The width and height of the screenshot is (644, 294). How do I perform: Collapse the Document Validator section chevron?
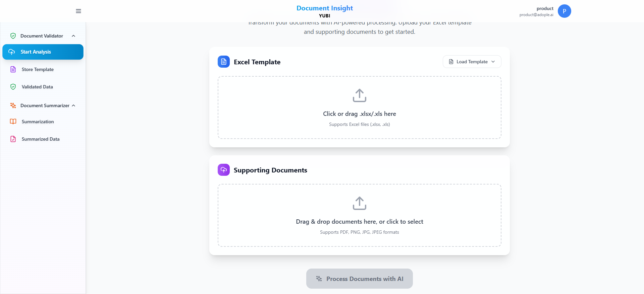[73, 36]
